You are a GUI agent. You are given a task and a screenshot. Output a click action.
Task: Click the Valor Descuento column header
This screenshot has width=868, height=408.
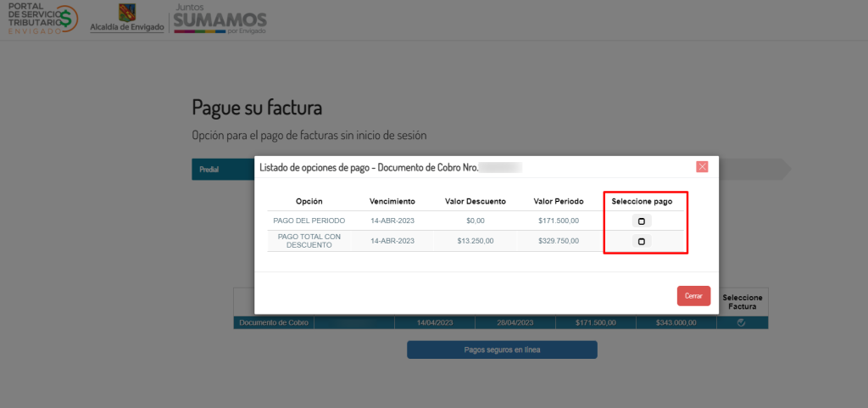[476, 202]
